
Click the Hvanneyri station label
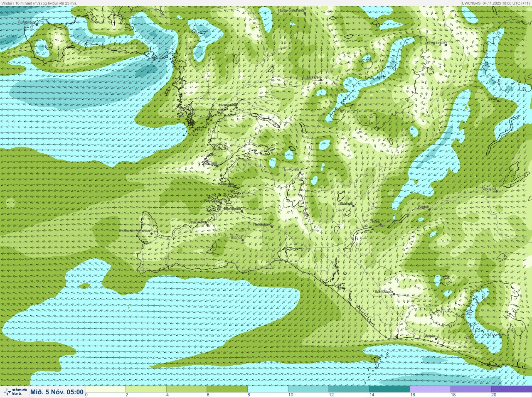click(227, 105)
